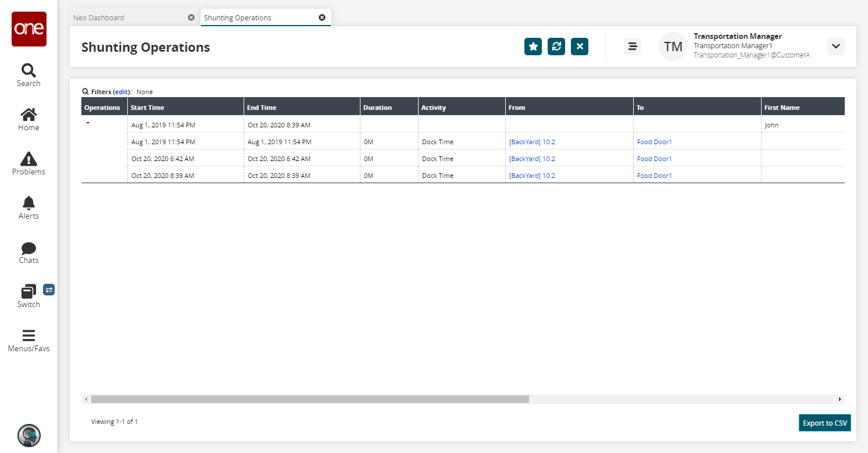The image size is (868, 453).
Task: Click the ONE logo icon
Action: point(28,29)
